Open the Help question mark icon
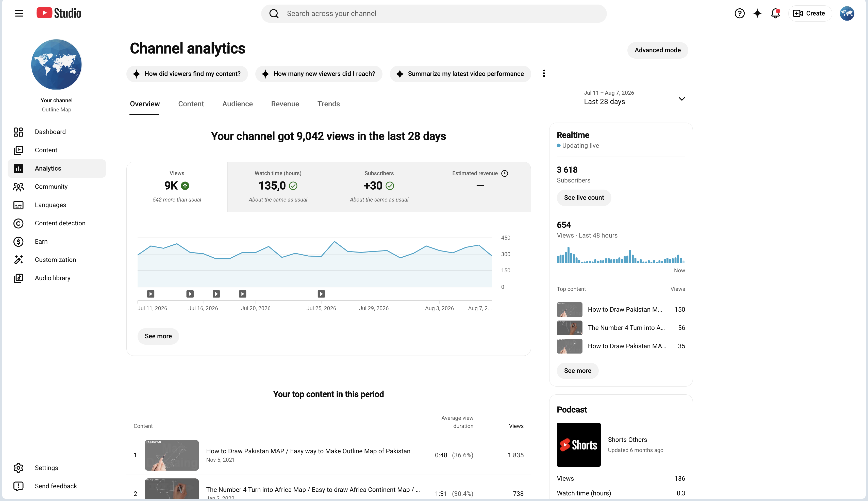 pos(739,13)
